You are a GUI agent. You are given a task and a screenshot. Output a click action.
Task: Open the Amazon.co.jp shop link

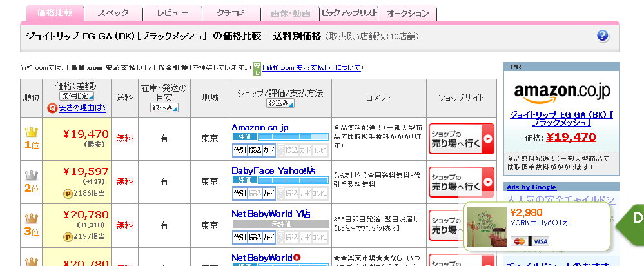tap(260, 127)
